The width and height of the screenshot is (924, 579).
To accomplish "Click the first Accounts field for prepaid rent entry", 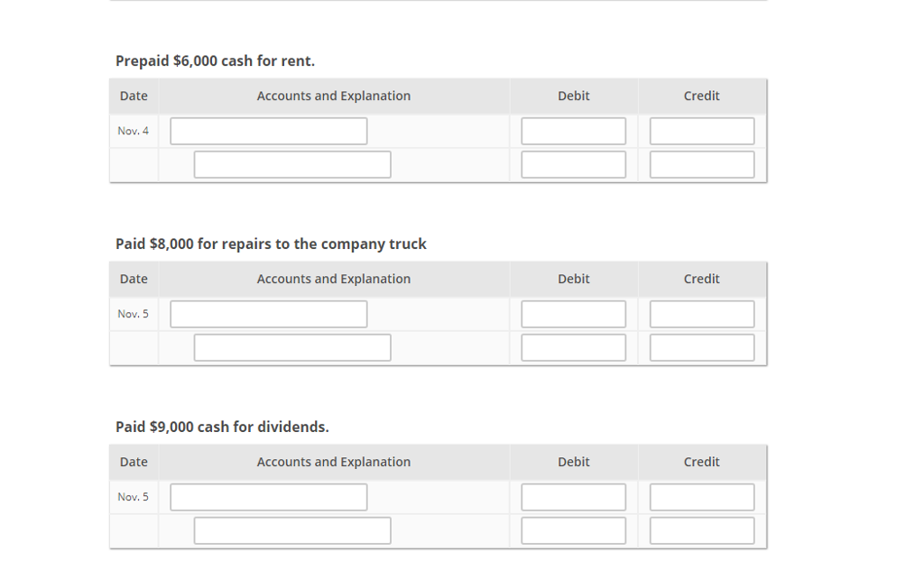I will pos(268,130).
